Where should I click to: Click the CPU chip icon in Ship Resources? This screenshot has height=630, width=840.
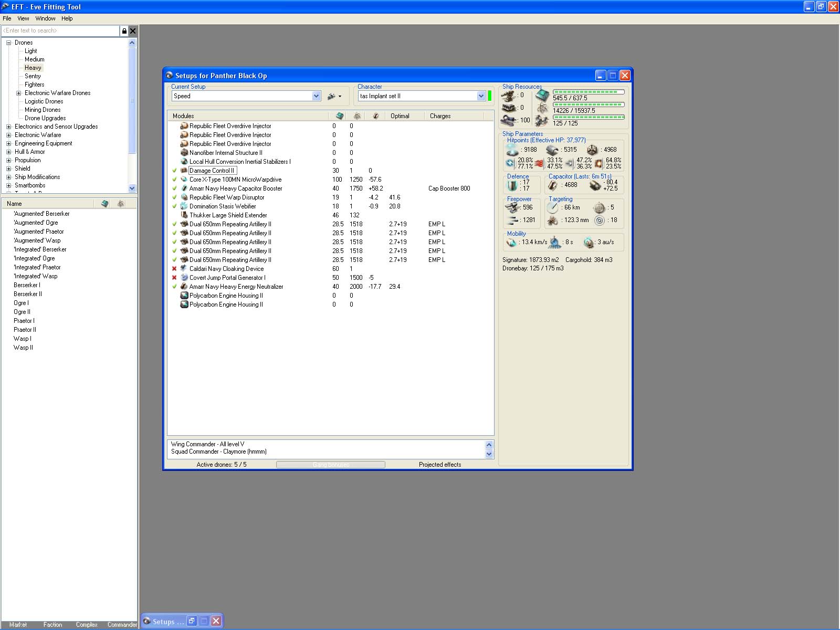pyautogui.click(x=542, y=96)
